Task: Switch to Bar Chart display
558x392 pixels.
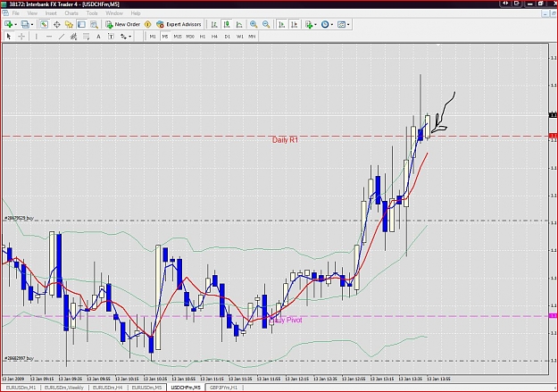Action: 214,24
